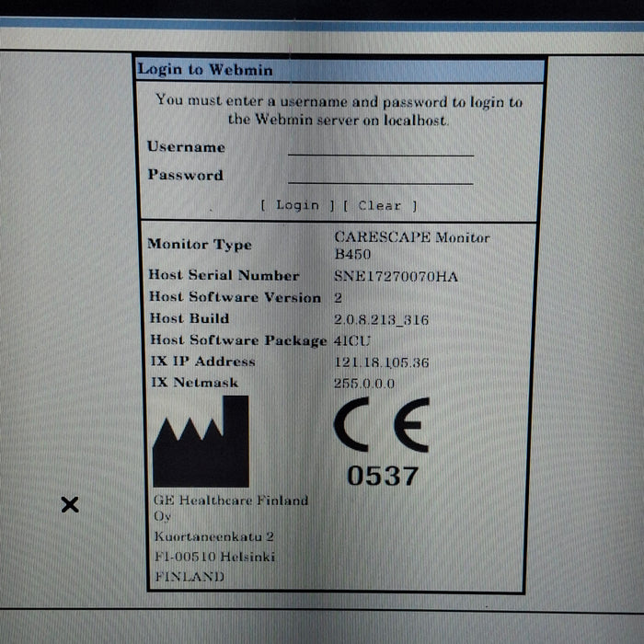Click the 'Host Serial Number' label
This screenshot has width=644, height=644.
224,275
